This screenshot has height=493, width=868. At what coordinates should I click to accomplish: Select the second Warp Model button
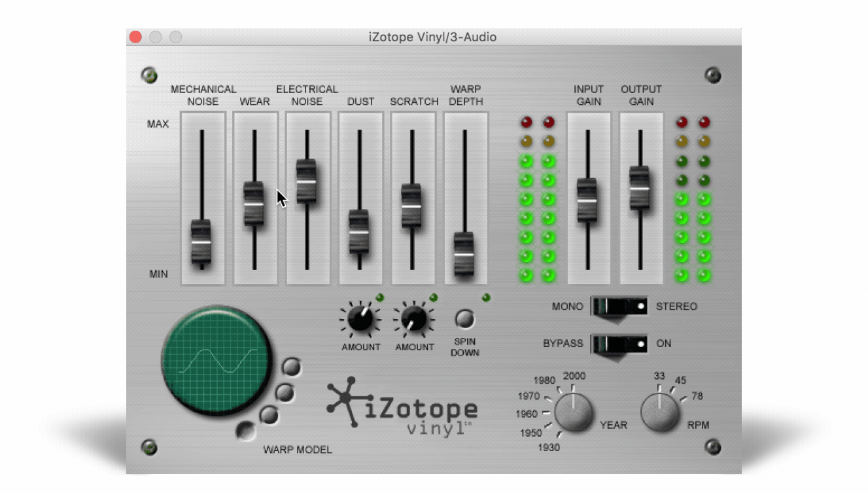284,392
